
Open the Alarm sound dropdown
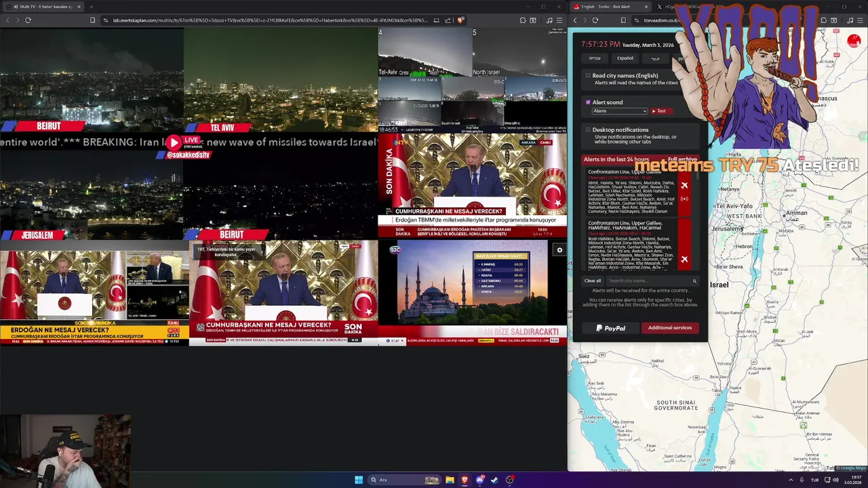coord(620,111)
